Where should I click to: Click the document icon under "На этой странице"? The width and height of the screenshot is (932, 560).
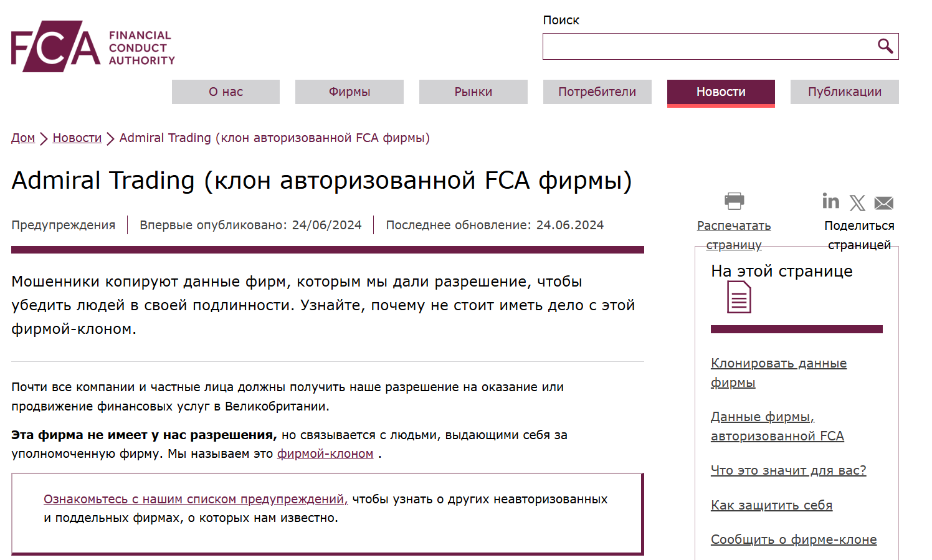(x=739, y=297)
